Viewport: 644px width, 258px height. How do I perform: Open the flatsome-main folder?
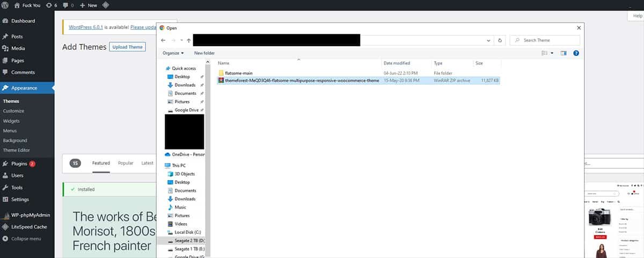(238, 72)
